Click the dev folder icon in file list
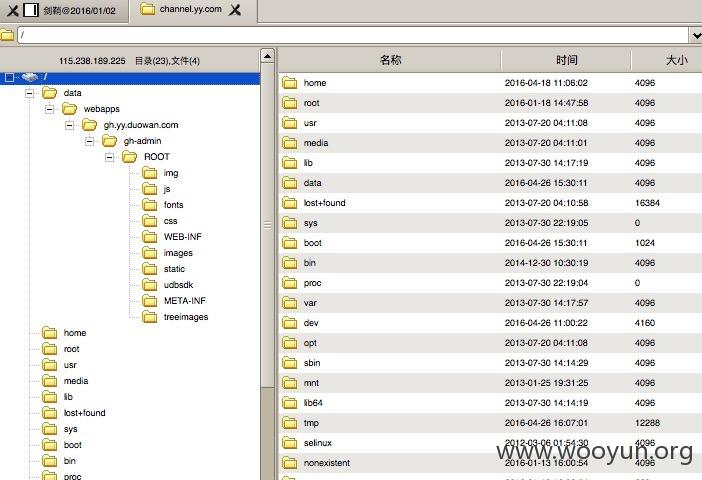The width and height of the screenshot is (702, 480). click(x=290, y=323)
